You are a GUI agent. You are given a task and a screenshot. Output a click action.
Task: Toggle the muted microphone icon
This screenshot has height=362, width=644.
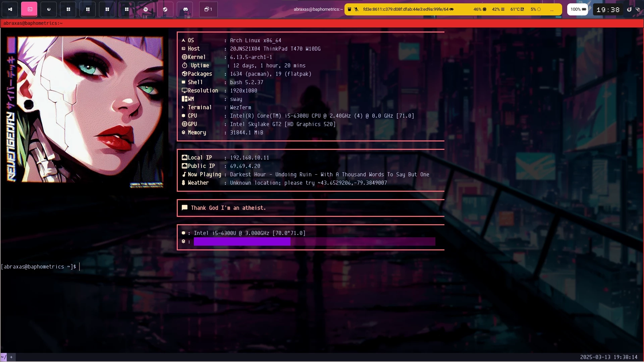(356, 9)
